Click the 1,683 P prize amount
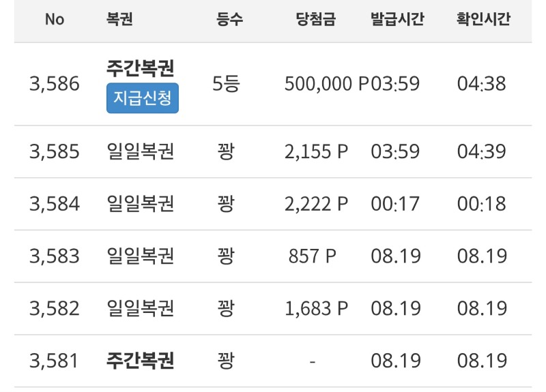This screenshot has height=392, width=546. click(316, 309)
